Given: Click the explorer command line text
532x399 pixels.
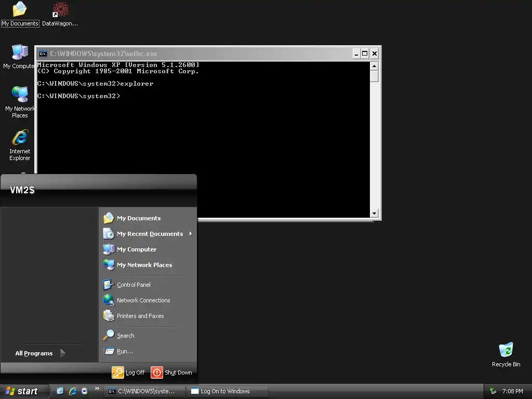Looking at the screenshot, I should 96,84.
